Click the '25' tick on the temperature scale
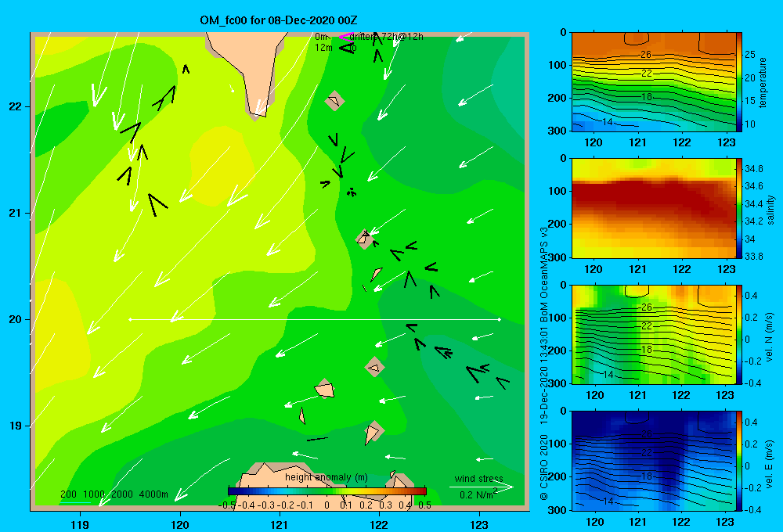Viewport: 783px width, 532px height. click(750, 55)
